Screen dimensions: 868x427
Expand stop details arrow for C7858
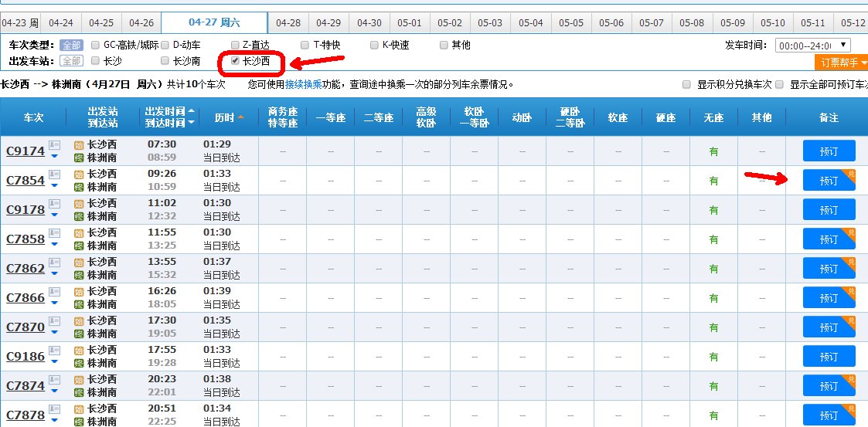54,244
